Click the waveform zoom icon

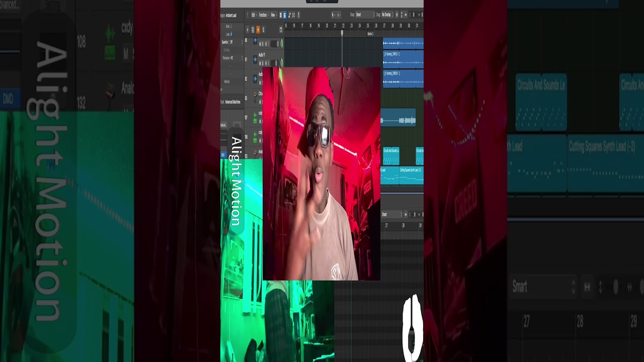397,15
